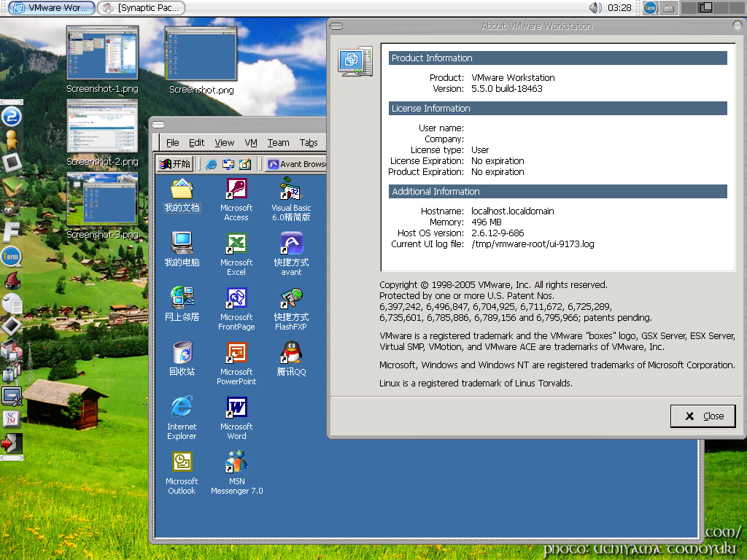
Task: Launch the Microsoft Word shortcut
Action: (x=236, y=418)
